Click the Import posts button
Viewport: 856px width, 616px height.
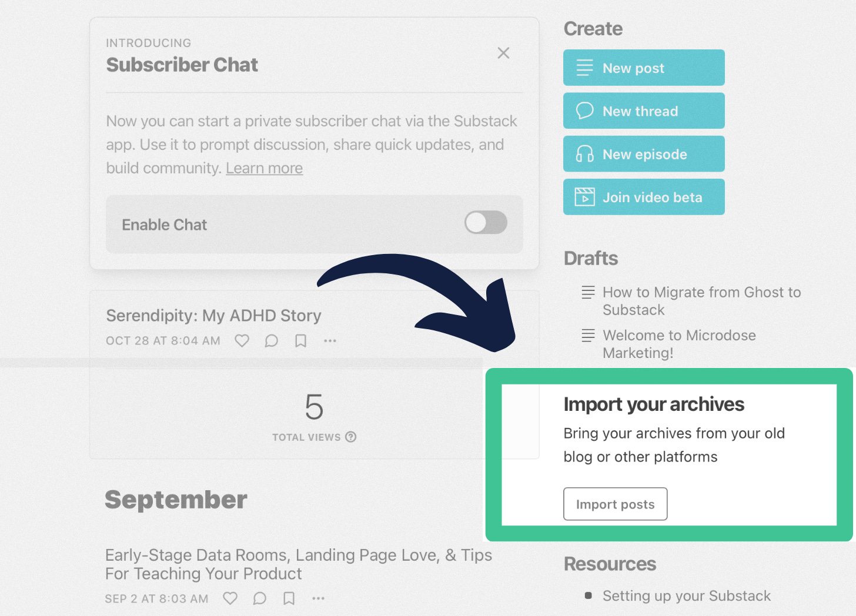(615, 504)
